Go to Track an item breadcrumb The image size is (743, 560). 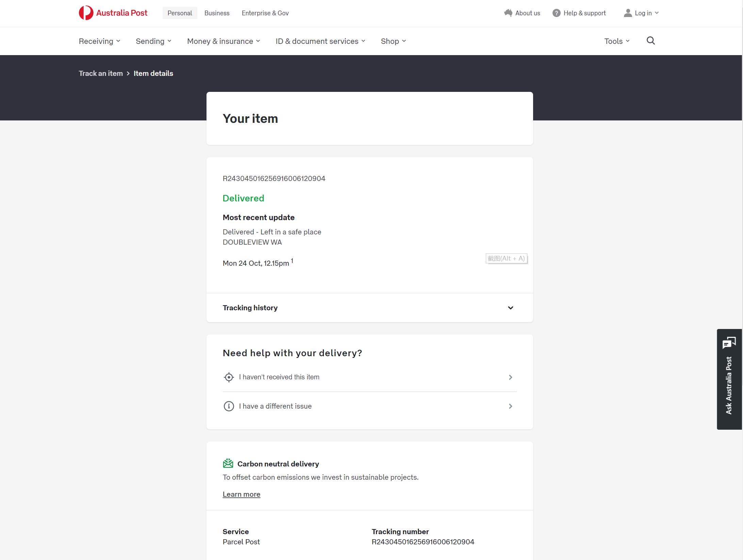click(x=101, y=73)
